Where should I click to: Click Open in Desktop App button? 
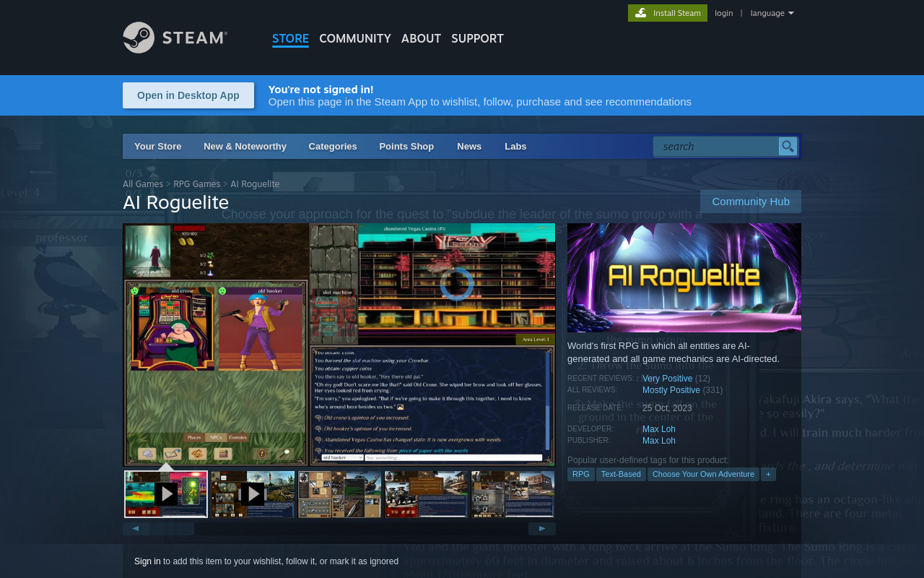click(188, 95)
